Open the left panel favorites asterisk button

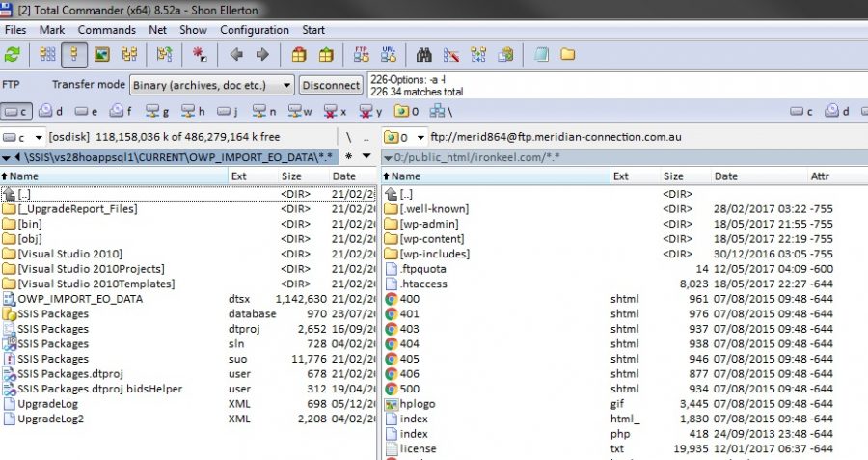pyautogui.click(x=348, y=156)
